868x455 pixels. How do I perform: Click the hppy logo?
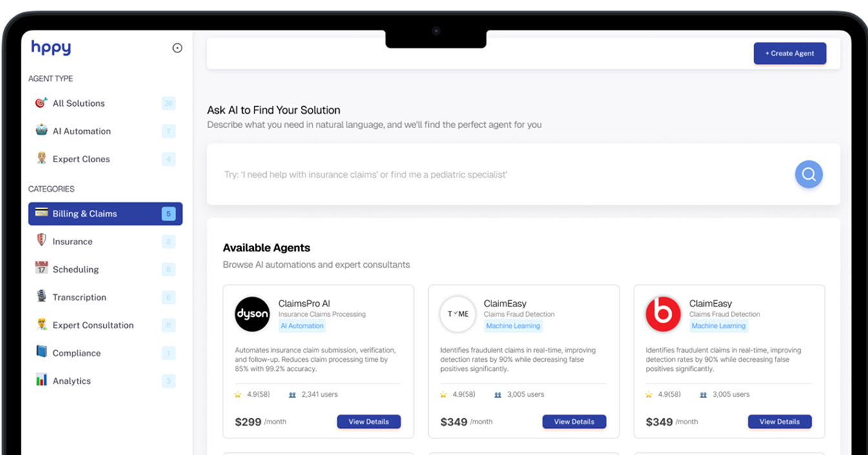pyautogui.click(x=51, y=47)
